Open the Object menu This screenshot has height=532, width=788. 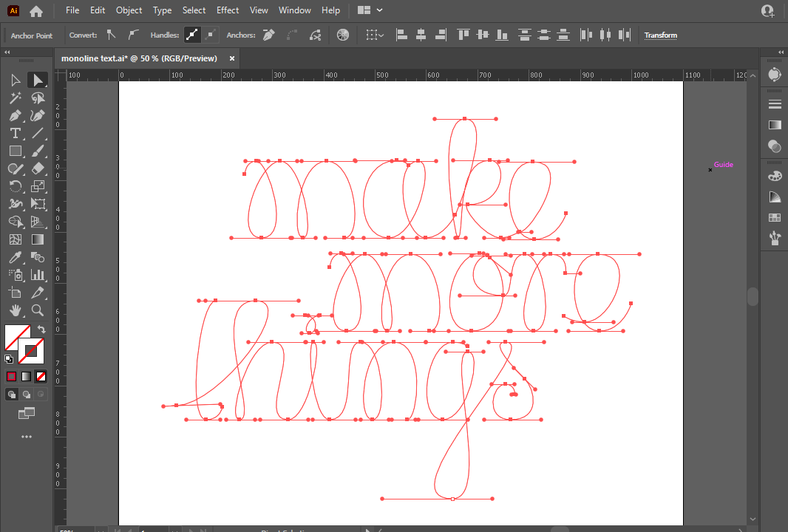129,10
